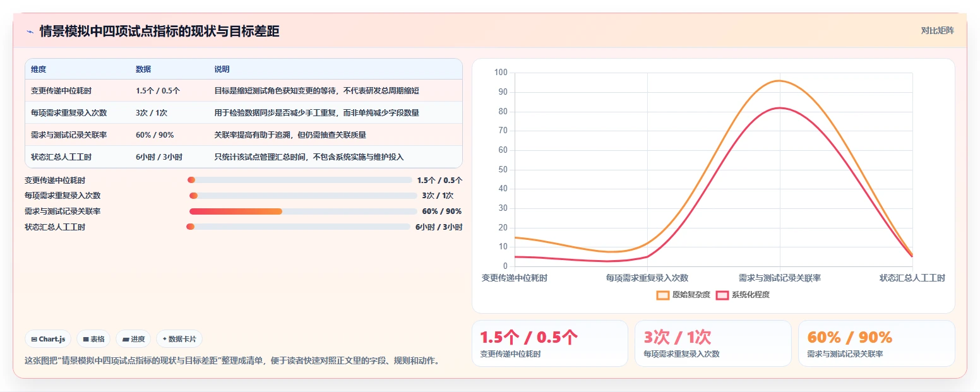
Task: Click the x-axis label 状态汇总人工工时
Action: coord(912,278)
